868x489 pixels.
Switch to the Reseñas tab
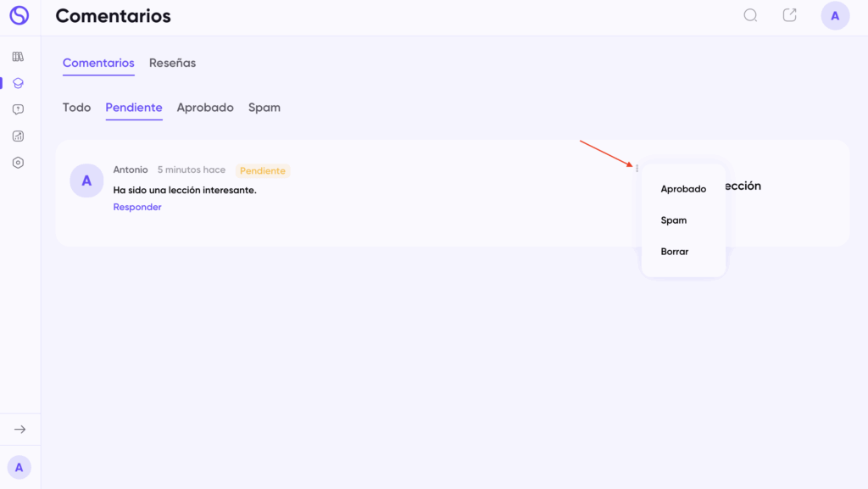click(172, 63)
